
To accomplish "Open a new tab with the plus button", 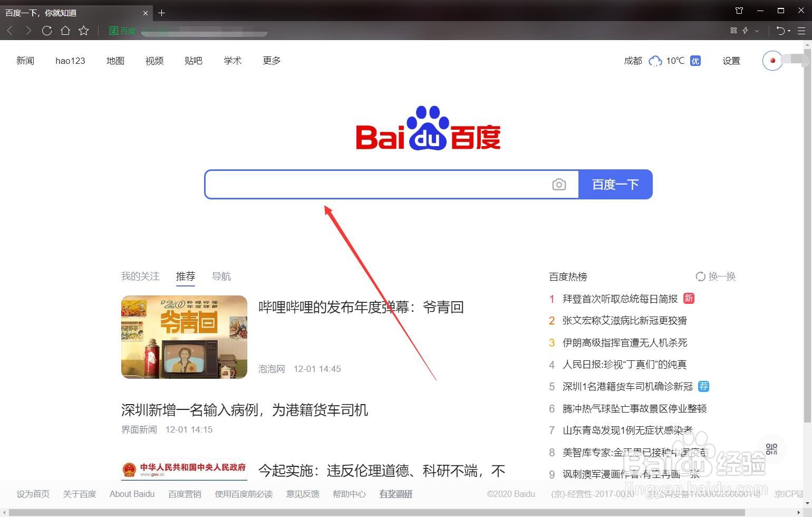I will coord(162,13).
